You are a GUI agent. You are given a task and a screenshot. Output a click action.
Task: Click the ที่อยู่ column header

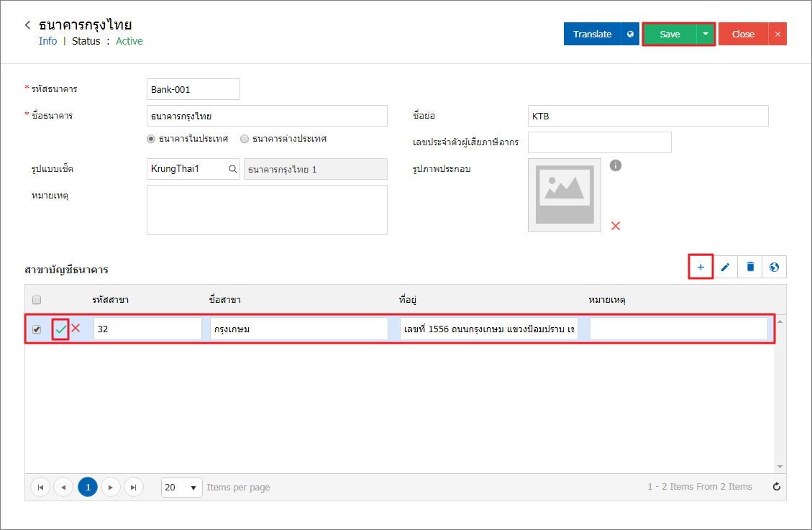tap(408, 300)
